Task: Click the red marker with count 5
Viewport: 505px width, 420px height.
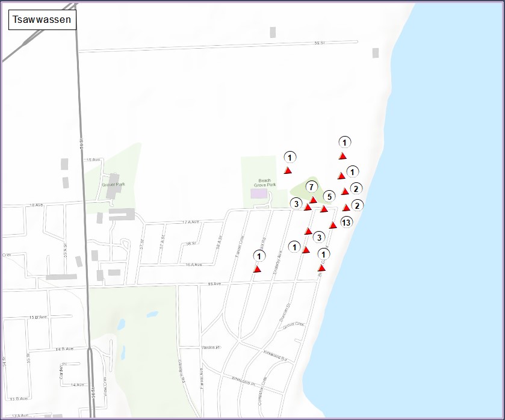Action: (324, 209)
